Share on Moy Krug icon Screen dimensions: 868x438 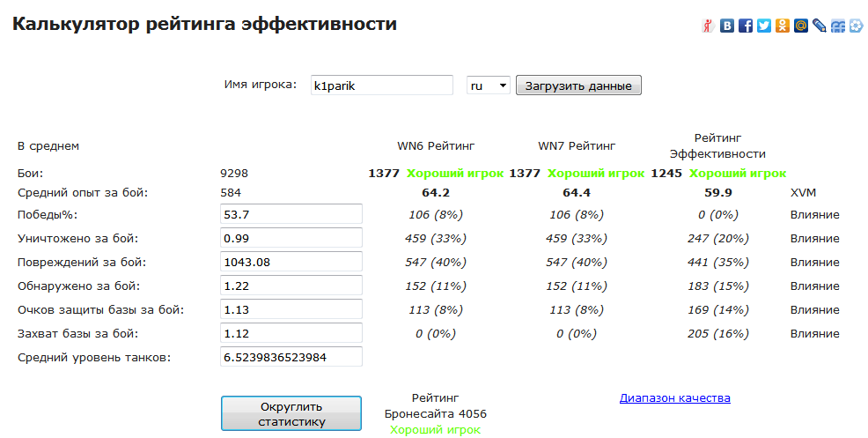click(856, 26)
